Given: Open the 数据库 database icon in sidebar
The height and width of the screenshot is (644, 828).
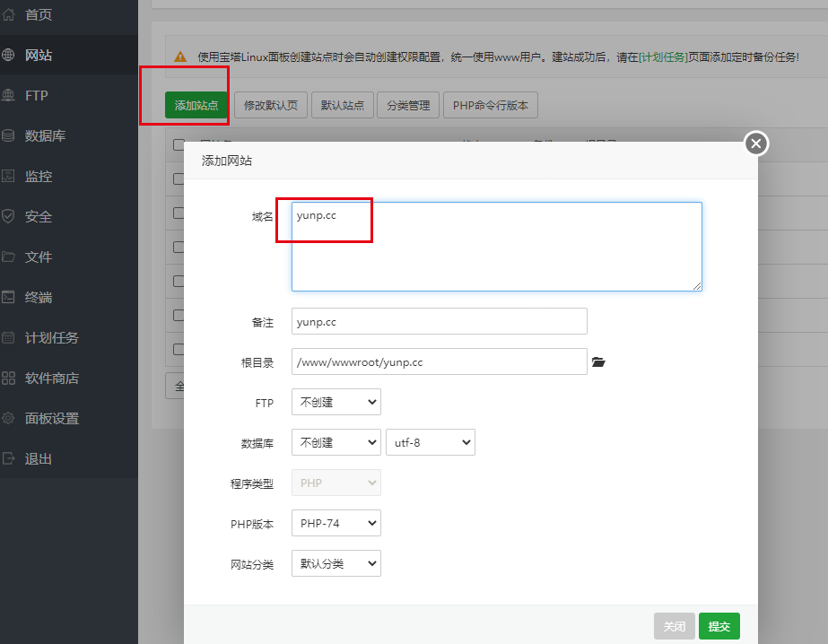Looking at the screenshot, I should tap(8, 135).
